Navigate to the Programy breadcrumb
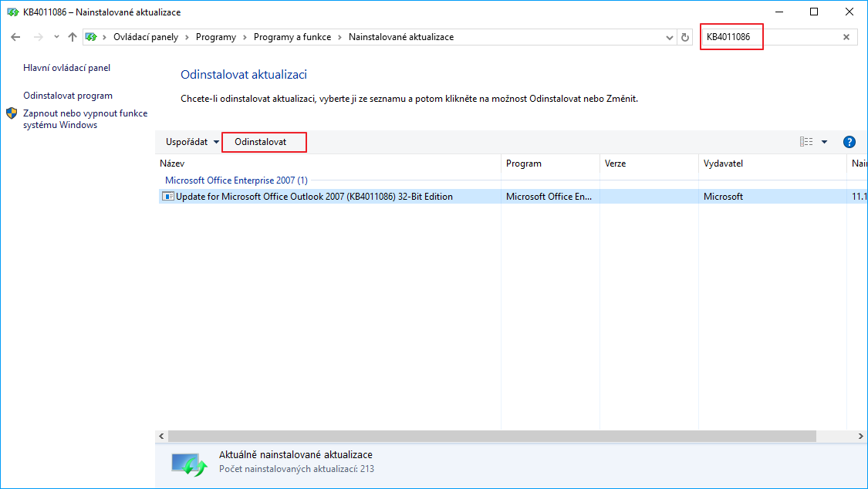The image size is (868, 489). click(x=216, y=37)
